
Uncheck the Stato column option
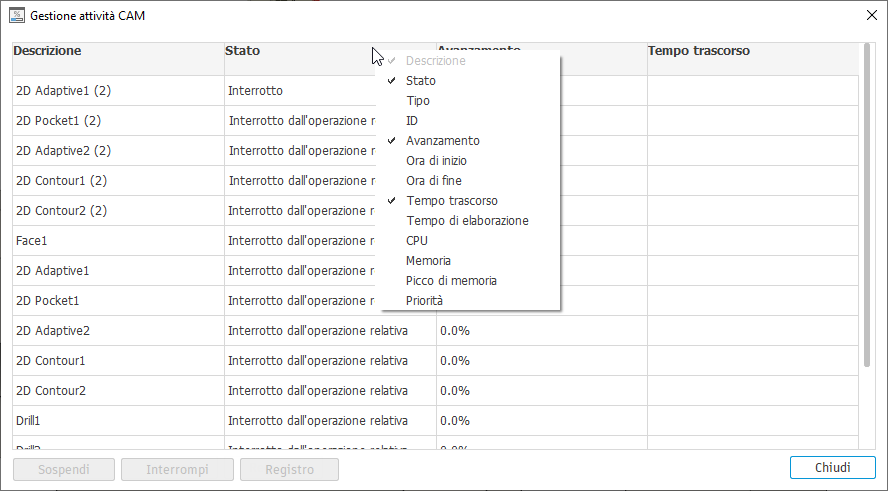[x=421, y=81]
